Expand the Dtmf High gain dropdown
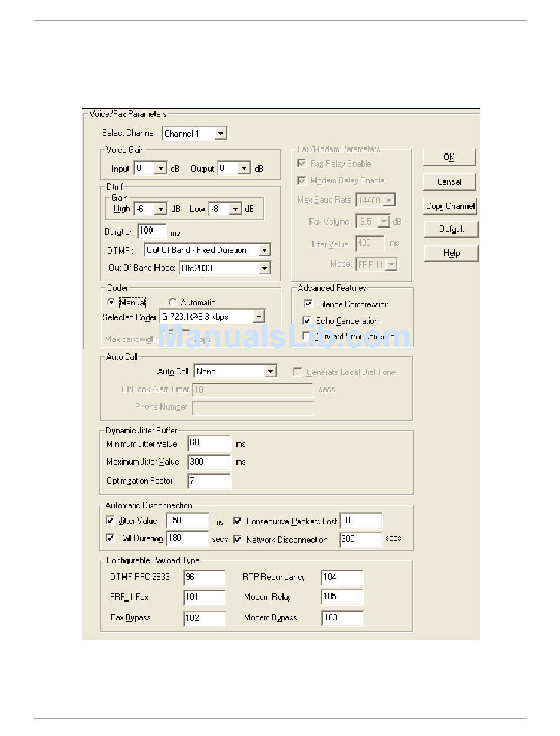 click(150, 209)
